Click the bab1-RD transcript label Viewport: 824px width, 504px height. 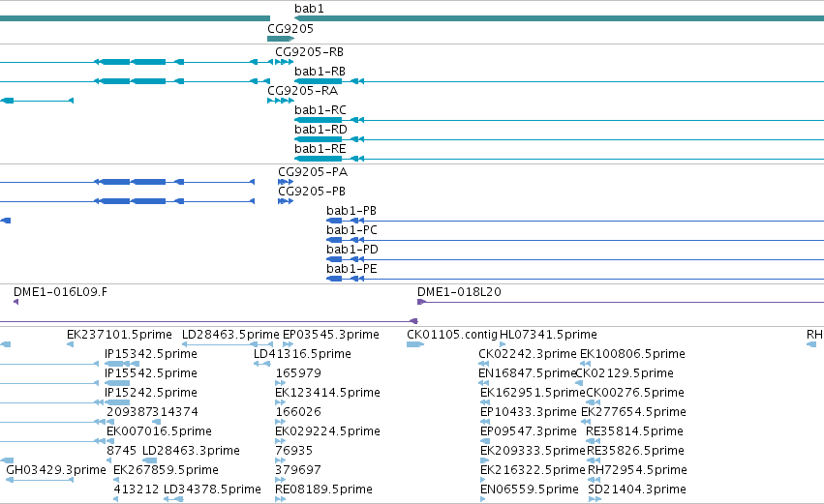[320, 130]
